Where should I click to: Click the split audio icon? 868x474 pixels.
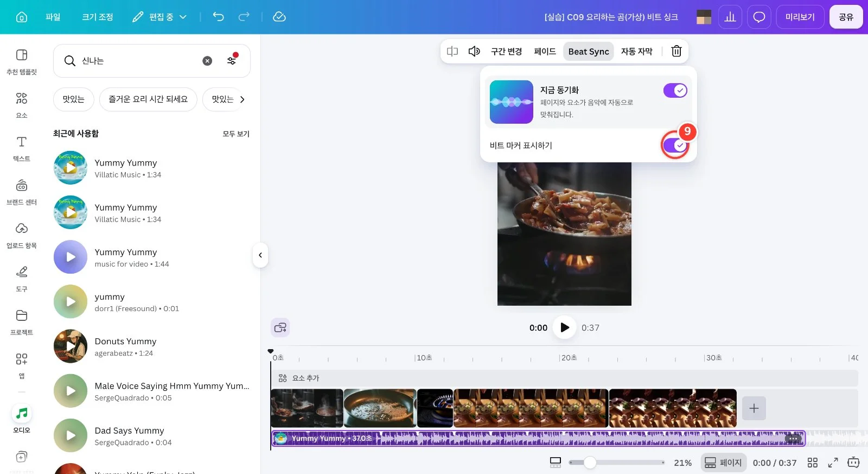tap(452, 51)
